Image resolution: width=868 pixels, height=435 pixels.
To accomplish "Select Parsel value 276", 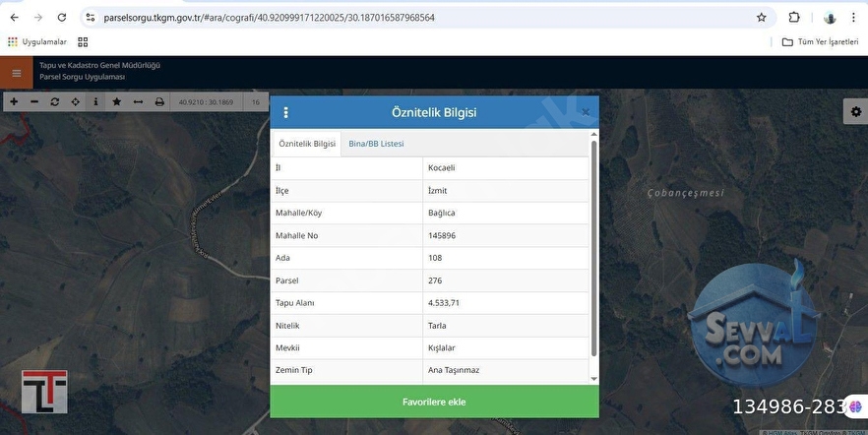I will click(506, 280).
